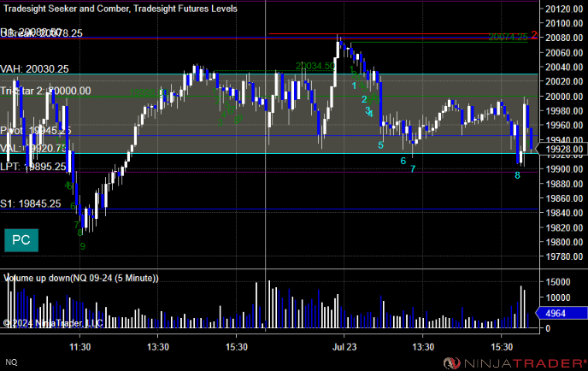Select the Pivot 19945.25 level label
This screenshot has height=371, width=588.
pyautogui.click(x=36, y=131)
